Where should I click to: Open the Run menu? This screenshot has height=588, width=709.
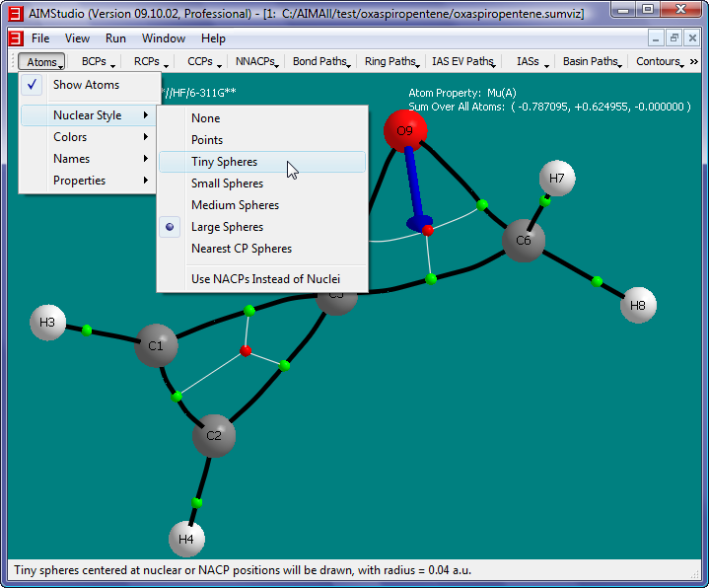pyautogui.click(x=115, y=38)
